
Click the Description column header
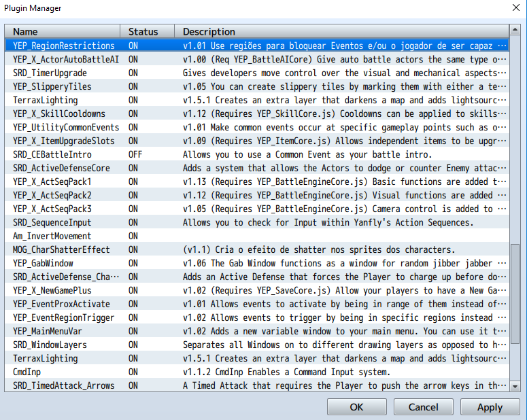[342, 31]
